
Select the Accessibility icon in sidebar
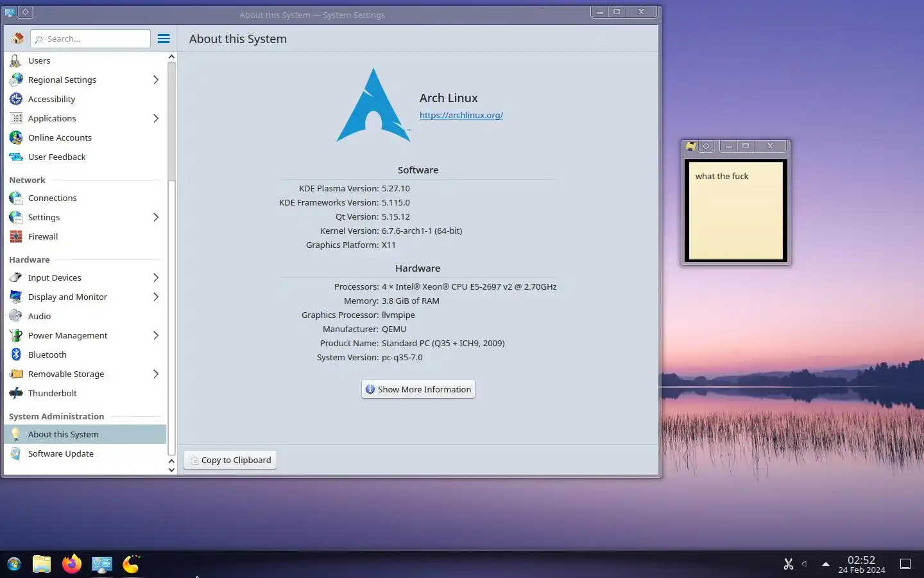(16, 99)
